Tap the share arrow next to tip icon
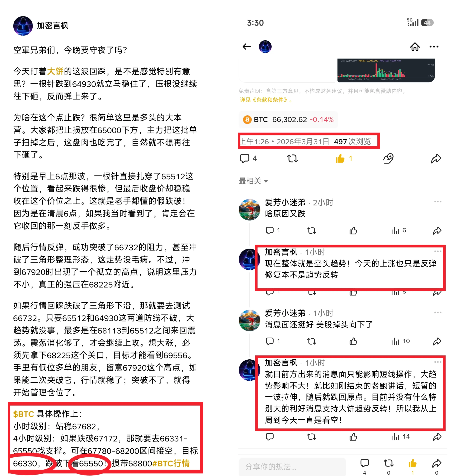The image size is (476, 476). pyautogui.click(x=436, y=158)
